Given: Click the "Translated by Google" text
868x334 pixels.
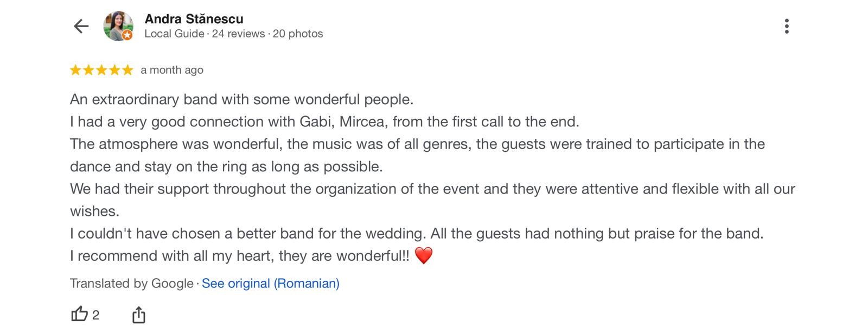Looking at the screenshot, I should coord(131,284).
